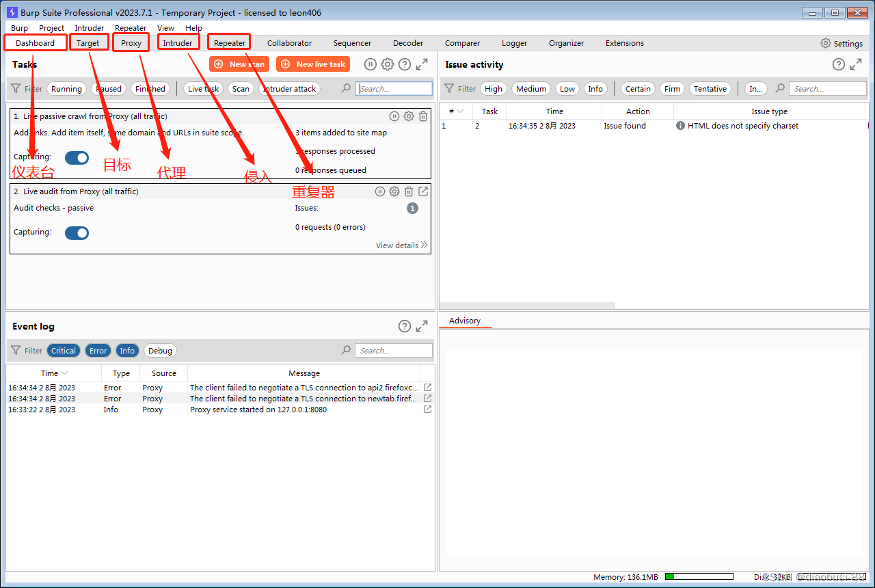The width and height of the screenshot is (875, 588).
Task: Click the Tasks search field
Action: click(x=394, y=89)
